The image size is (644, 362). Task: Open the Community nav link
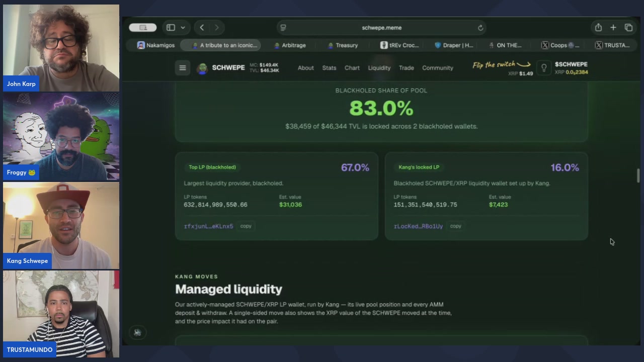click(x=438, y=68)
